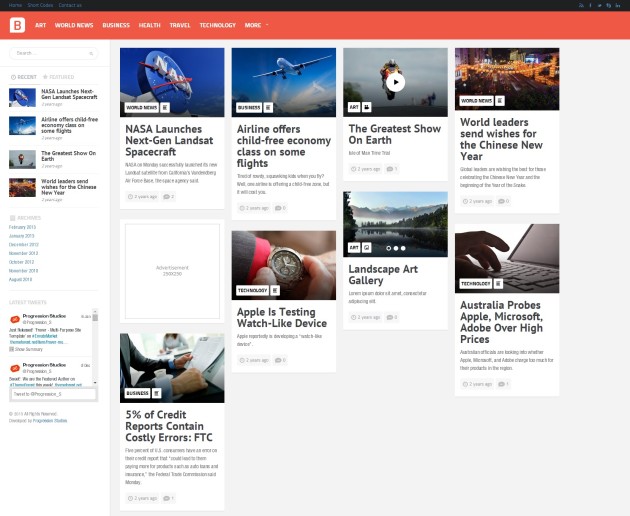630x516 pixels.
Task: Open Progression Studios footer link
Action: (50, 421)
